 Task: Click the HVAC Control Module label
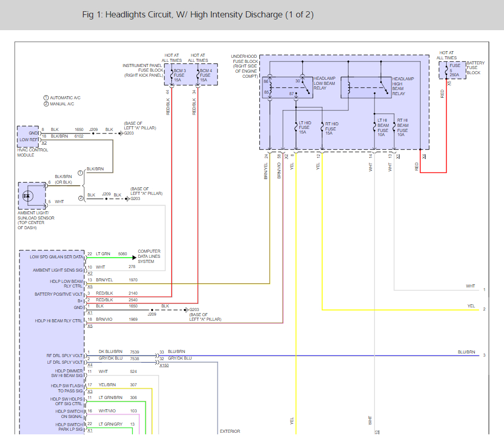(32, 152)
